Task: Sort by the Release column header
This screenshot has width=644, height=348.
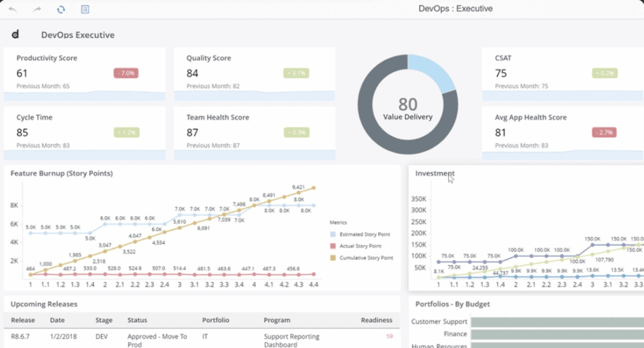Action: coord(23,320)
